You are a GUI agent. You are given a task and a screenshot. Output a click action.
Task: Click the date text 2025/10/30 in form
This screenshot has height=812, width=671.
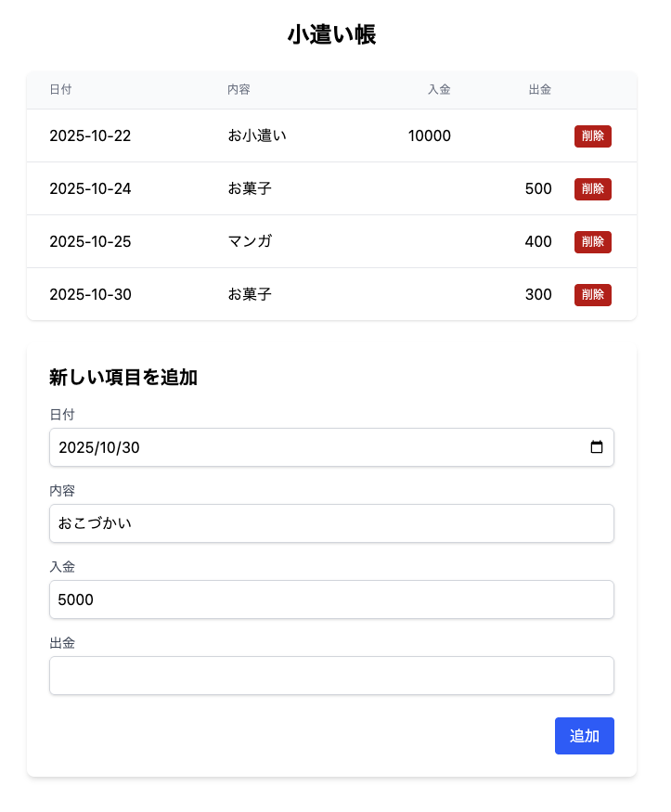(x=99, y=447)
